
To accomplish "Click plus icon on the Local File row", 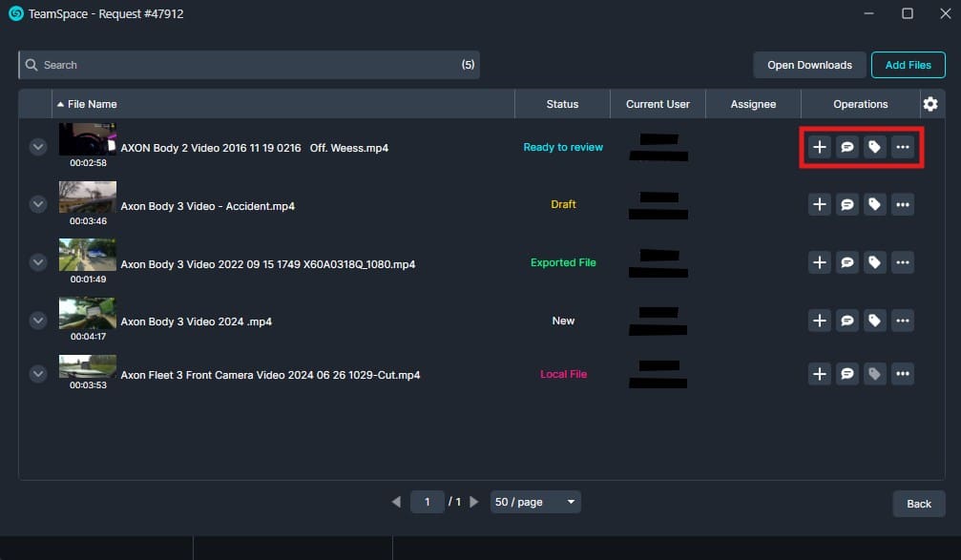I will pyautogui.click(x=819, y=374).
